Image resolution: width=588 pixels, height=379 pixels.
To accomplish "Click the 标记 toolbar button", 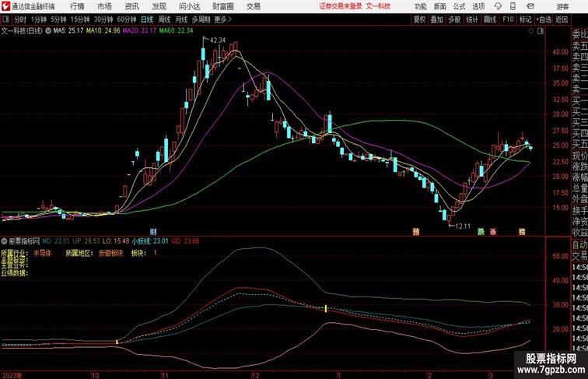I will tap(525, 19).
